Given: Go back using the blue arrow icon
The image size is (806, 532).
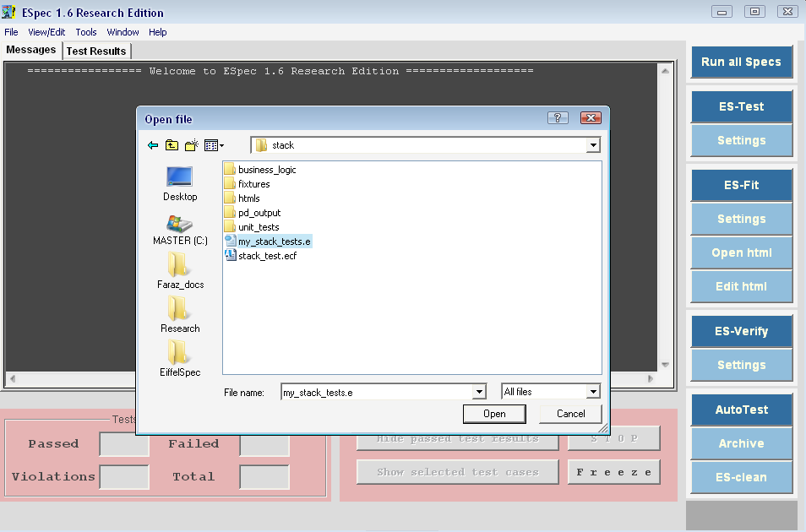Looking at the screenshot, I should (x=153, y=145).
